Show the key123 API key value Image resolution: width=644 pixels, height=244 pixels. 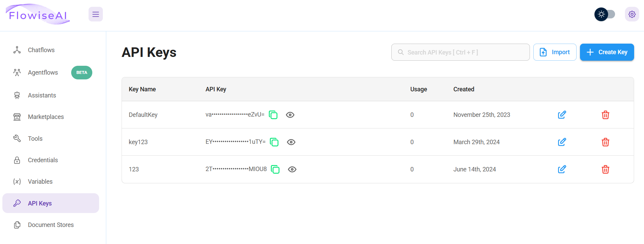[x=291, y=142]
